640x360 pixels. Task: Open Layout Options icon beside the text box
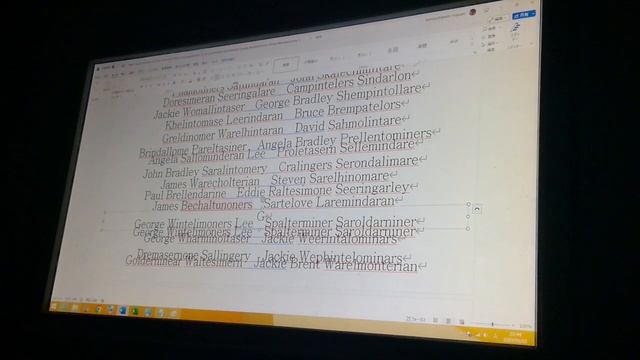476,210
